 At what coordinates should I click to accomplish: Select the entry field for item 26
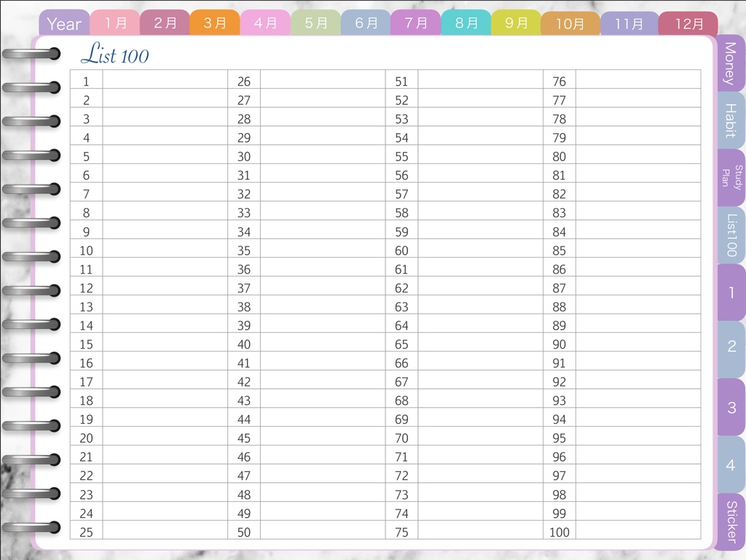click(x=323, y=79)
